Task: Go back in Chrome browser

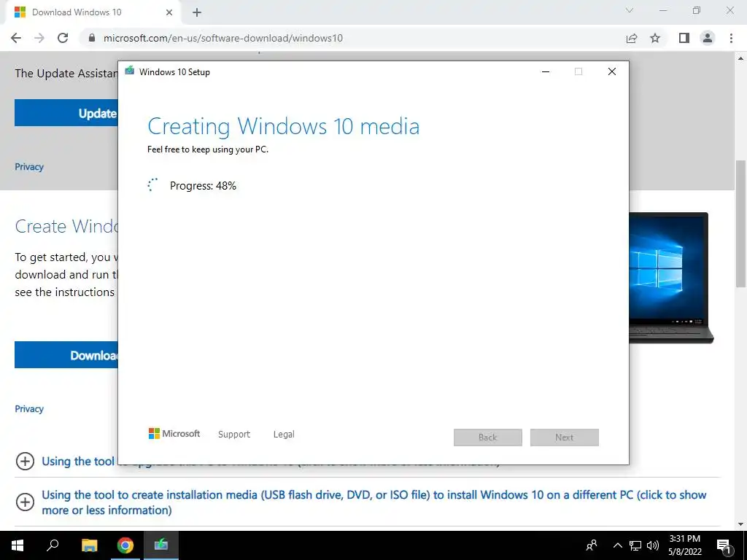Action: pyautogui.click(x=16, y=38)
